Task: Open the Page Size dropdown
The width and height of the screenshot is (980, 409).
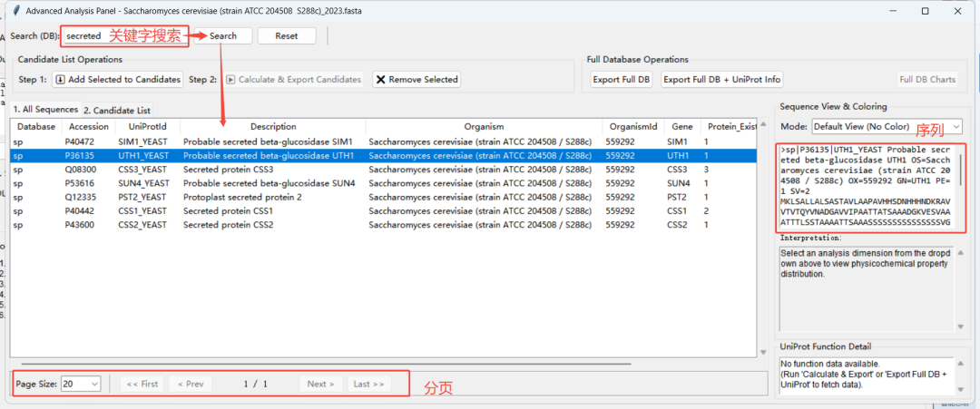Action: (81, 384)
